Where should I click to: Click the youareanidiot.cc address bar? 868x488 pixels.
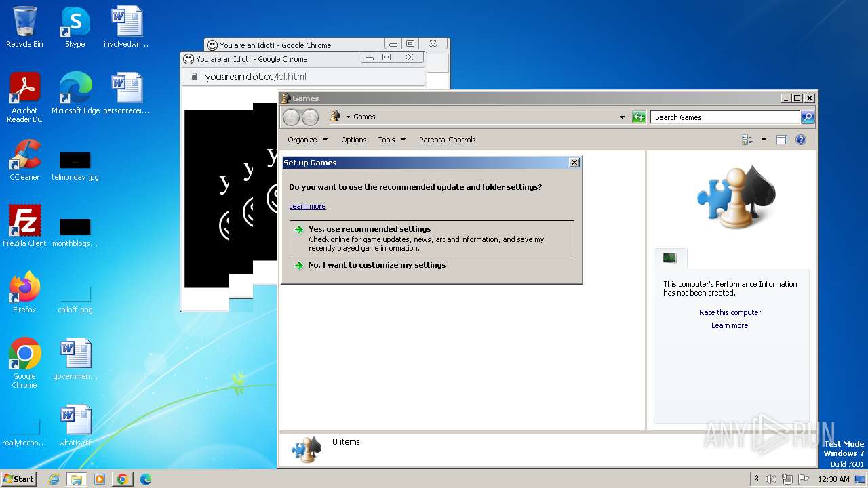[x=303, y=77]
